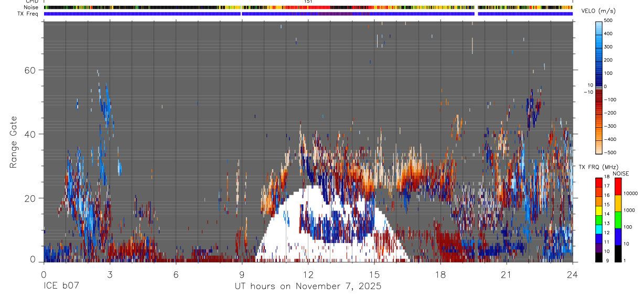644x297 pixels.
Task: Click the 14 label in TX FRQ legend
Action: pyautogui.click(x=607, y=215)
